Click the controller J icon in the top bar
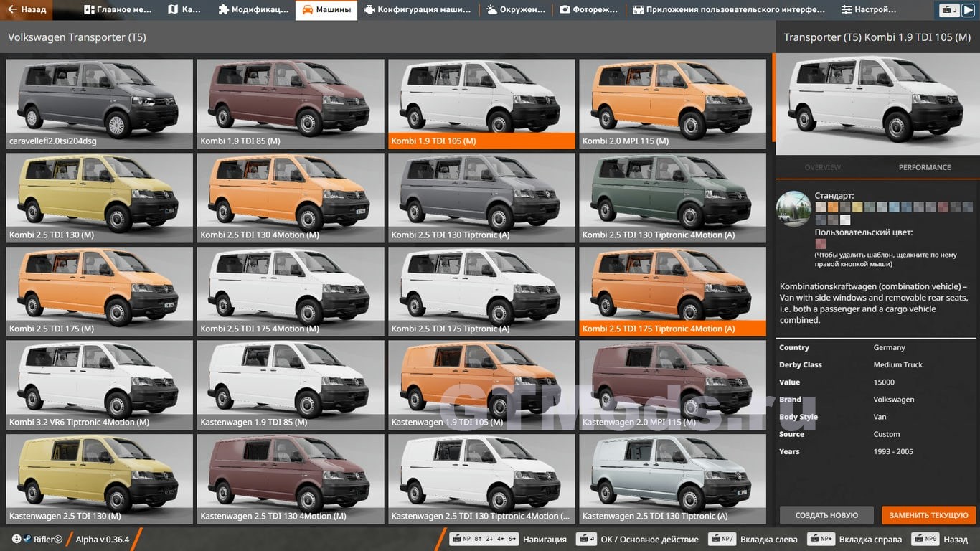The width and height of the screenshot is (980, 551). [950, 10]
